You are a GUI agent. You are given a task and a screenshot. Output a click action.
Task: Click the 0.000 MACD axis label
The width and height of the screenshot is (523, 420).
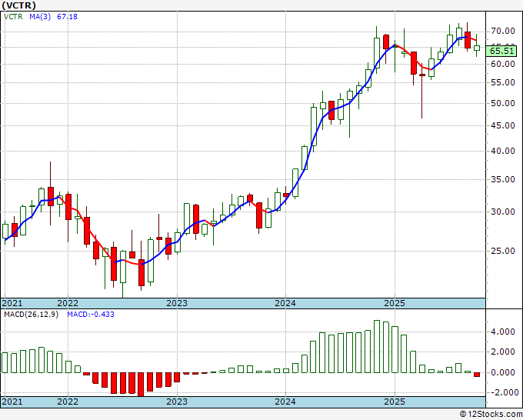pyautogui.click(x=503, y=372)
